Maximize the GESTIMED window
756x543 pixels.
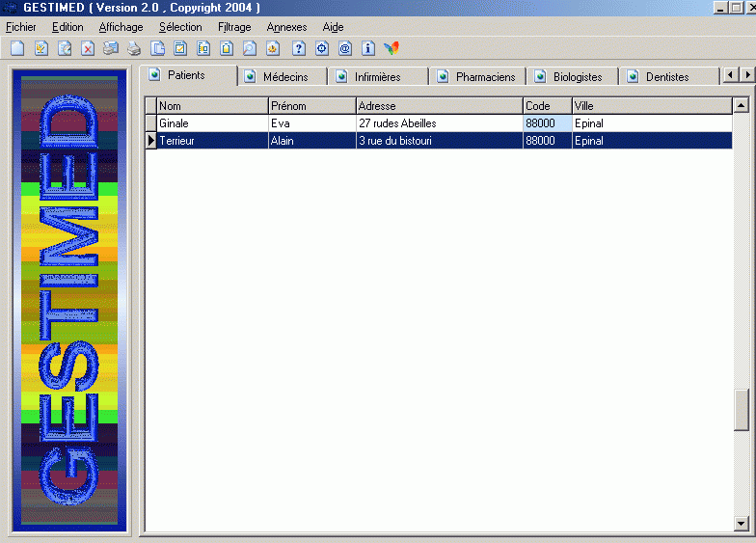pos(737,8)
